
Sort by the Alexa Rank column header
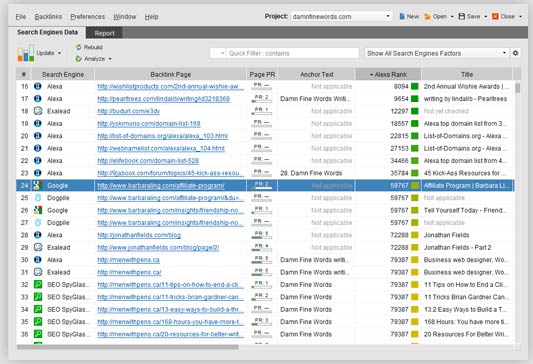388,74
